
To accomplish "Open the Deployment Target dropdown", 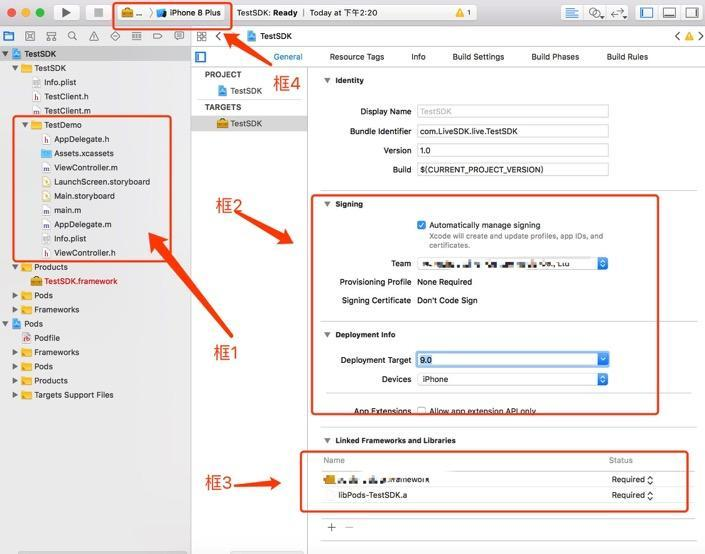I will [x=603, y=359].
